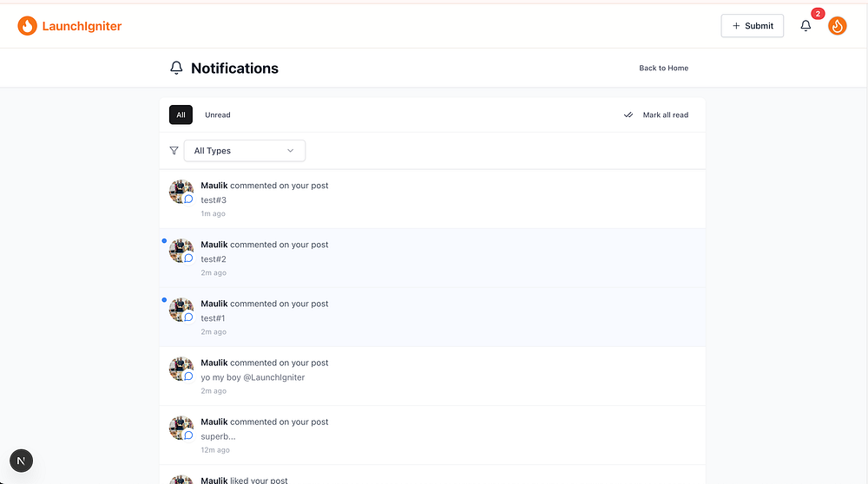Image resolution: width=868 pixels, height=484 pixels.
Task: Click the filter funnel icon
Action: (x=174, y=151)
